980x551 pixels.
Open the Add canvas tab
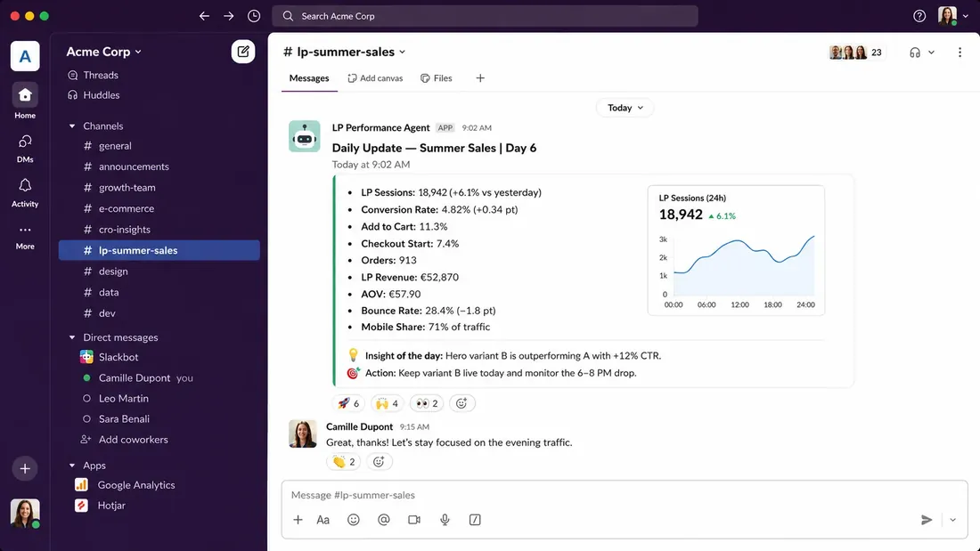tap(375, 78)
